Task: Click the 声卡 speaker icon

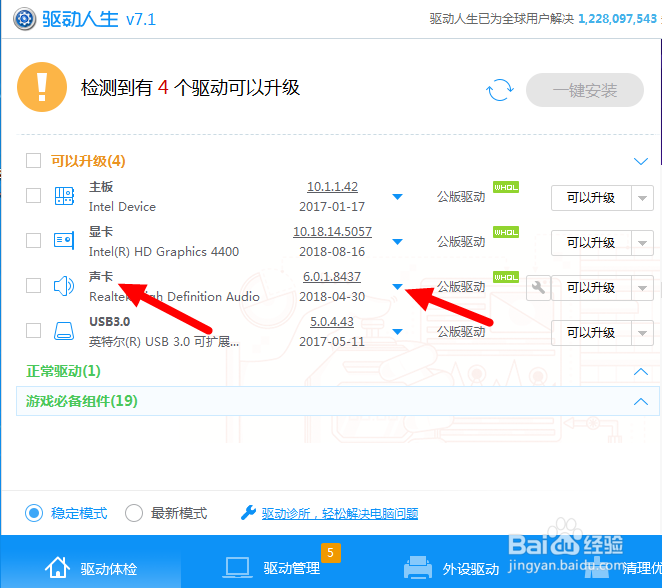Action: [x=64, y=286]
